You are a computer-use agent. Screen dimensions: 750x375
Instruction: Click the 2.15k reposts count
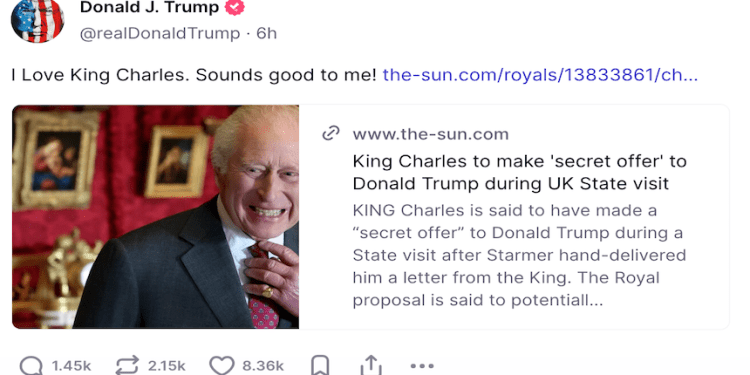point(166,366)
